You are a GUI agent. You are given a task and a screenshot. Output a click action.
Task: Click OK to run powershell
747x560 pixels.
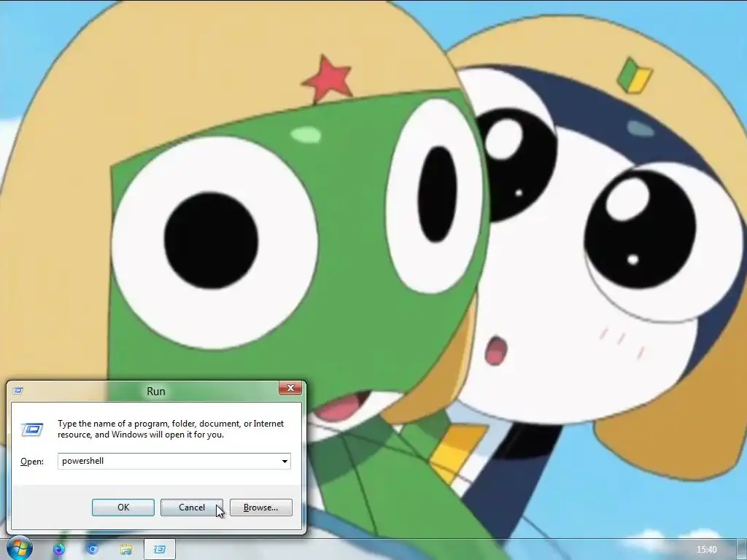click(123, 507)
